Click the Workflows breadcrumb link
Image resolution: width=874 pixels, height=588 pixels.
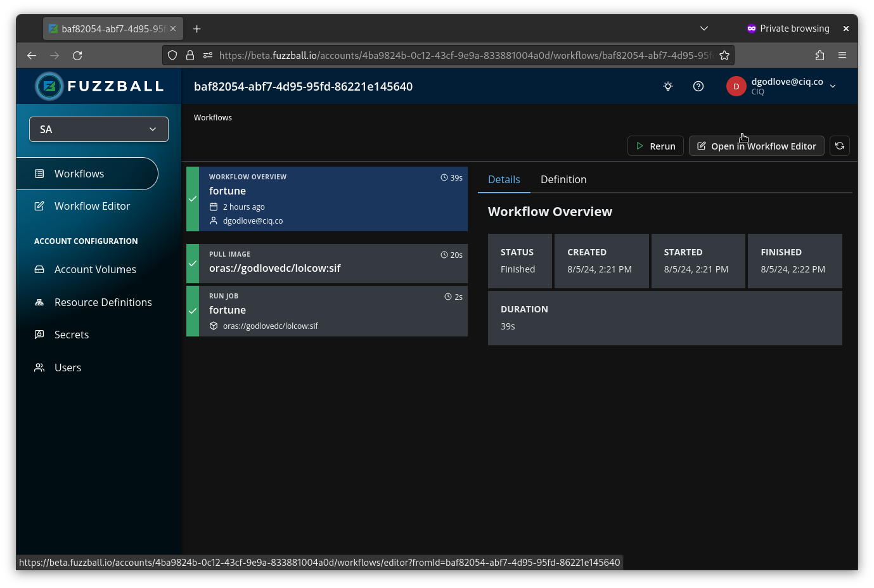(213, 118)
